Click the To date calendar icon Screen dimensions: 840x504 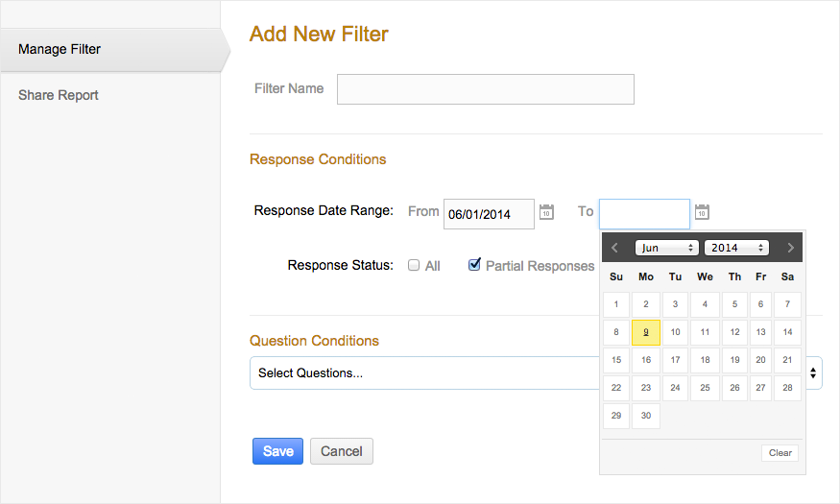point(702,212)
